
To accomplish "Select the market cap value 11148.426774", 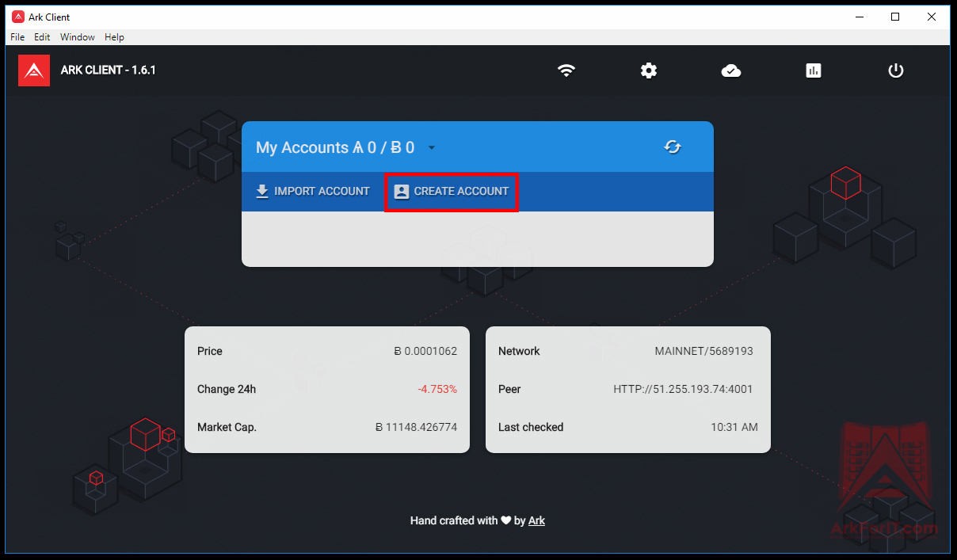I will tap(416, 427).
